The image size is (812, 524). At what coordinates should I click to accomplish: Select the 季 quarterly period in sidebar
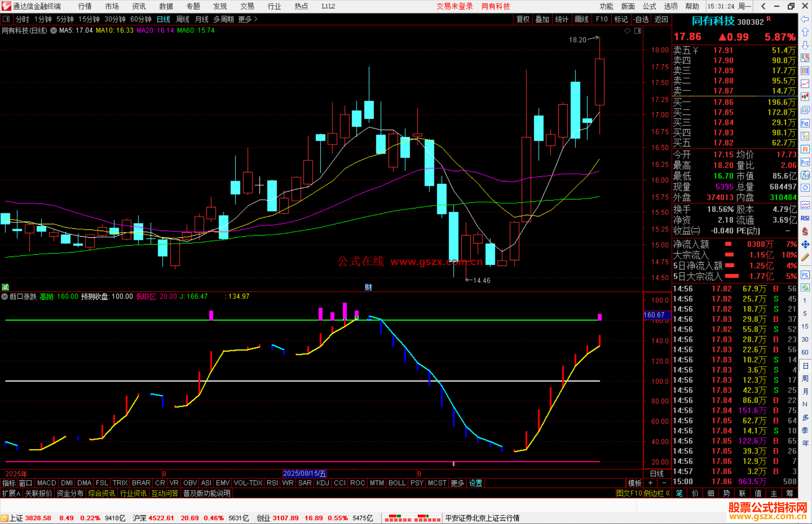[x=805, y=430]
